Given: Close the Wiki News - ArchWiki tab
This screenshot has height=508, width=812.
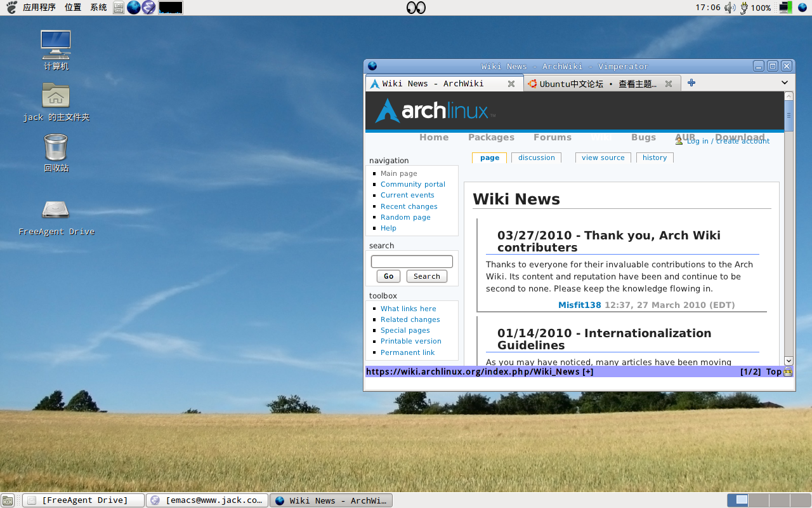Looking at the screenshot, I should click(x=511, y=84).
